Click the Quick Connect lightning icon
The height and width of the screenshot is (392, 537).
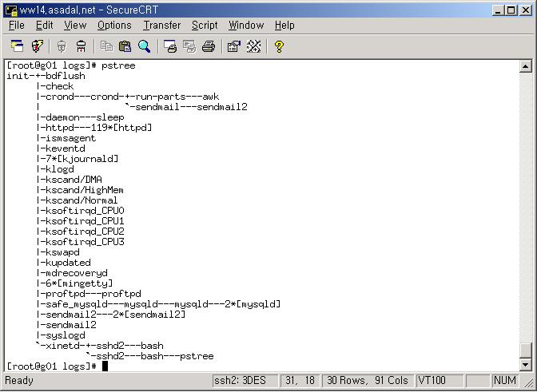click(36, 46)
